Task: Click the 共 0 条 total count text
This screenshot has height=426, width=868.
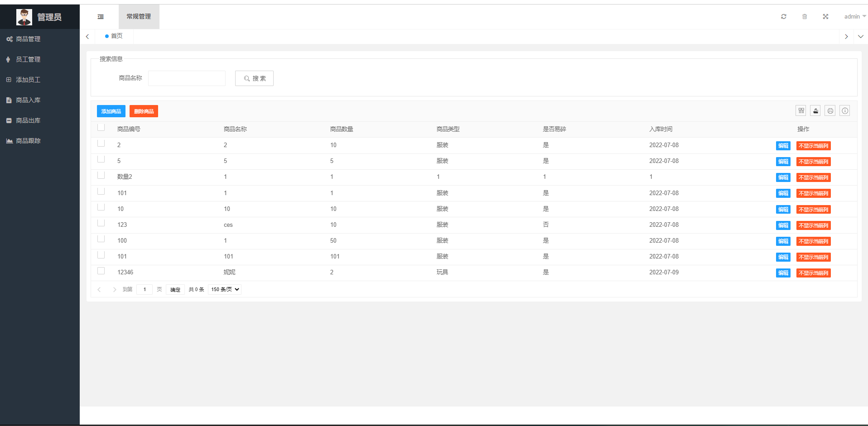Action: 197,290
